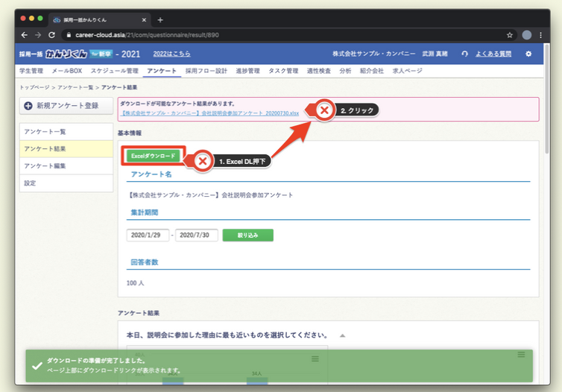Click the browser back arrow
The height and width of the screenshot is (392, 562).
pyautogui.click(x=24, y=34)
